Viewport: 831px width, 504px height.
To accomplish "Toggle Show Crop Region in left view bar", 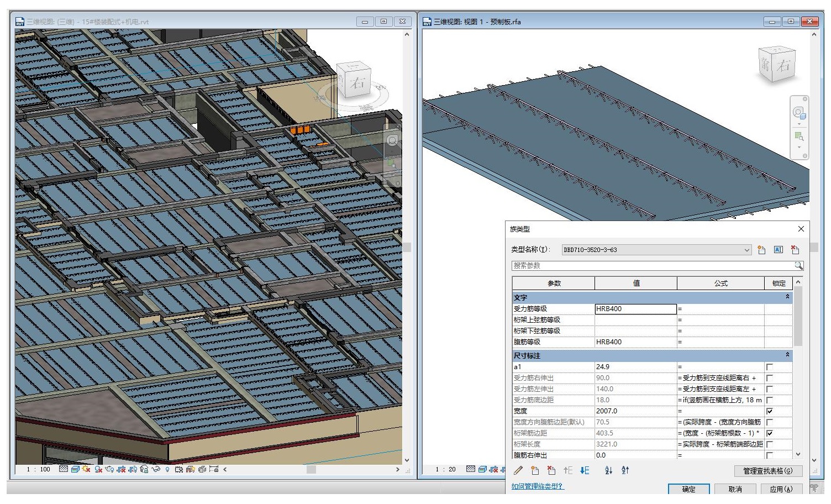I will (133, 469).
